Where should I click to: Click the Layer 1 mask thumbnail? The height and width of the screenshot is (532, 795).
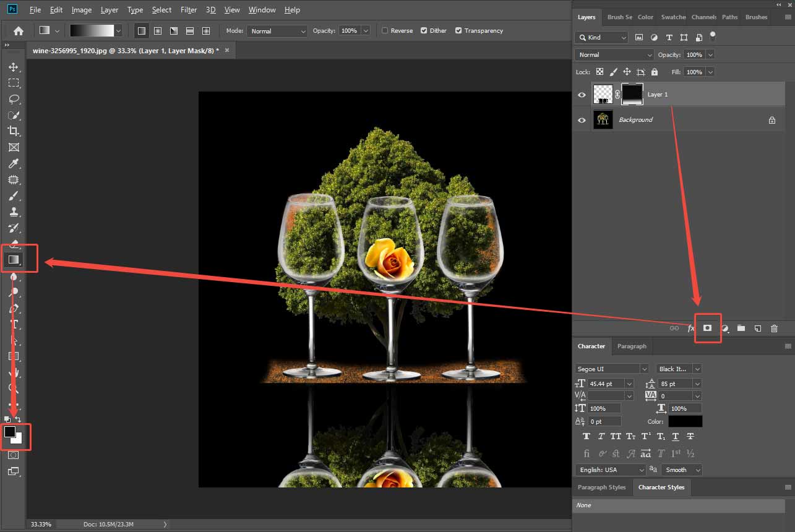[632, 94]
